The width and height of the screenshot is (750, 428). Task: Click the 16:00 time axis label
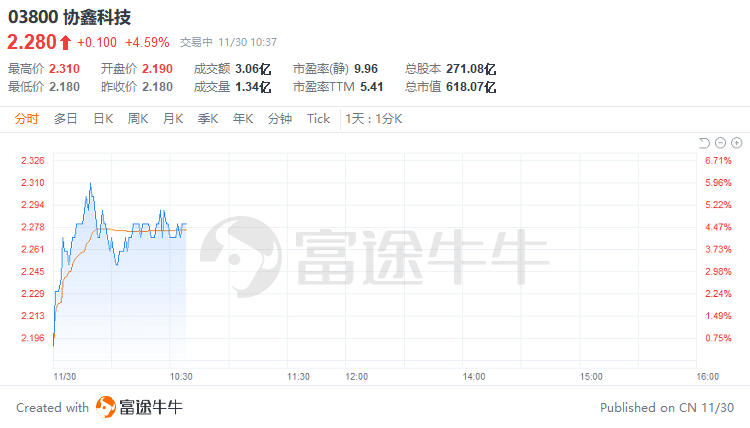point(708,377)
